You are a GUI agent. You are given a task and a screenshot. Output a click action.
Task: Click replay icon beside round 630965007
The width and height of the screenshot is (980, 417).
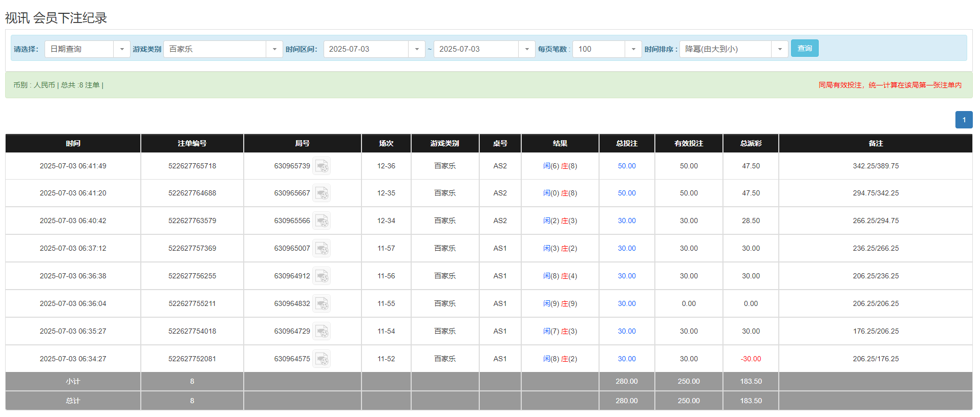(322, 249)
